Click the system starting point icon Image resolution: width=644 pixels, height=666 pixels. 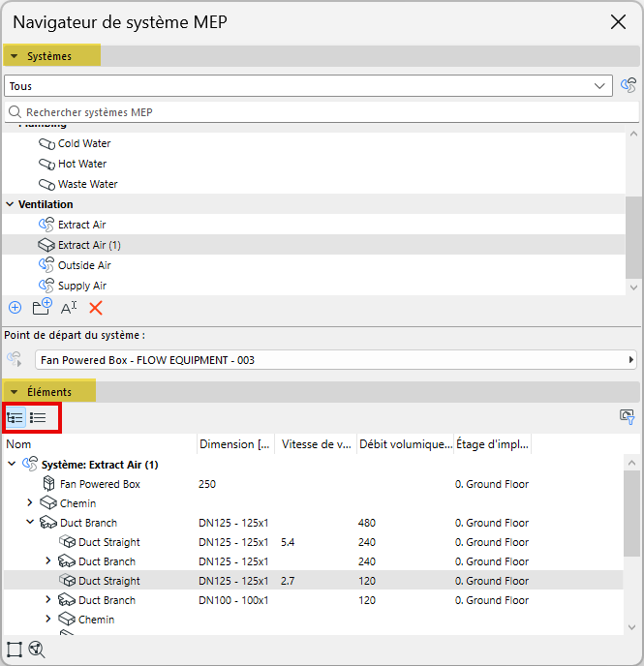point(15,360)
